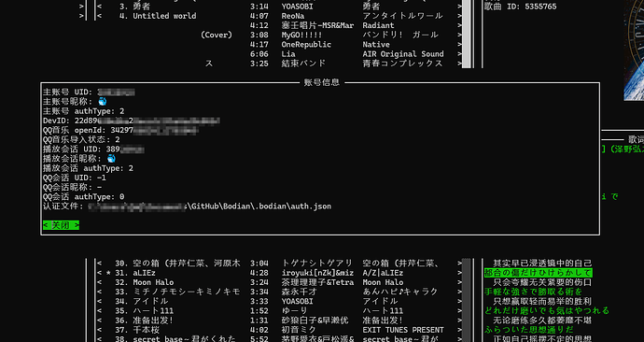644x342 pixels.
Task: Open the album cover thumbnail beside 歌曲 ID
Action: click(x=634, y=50)
